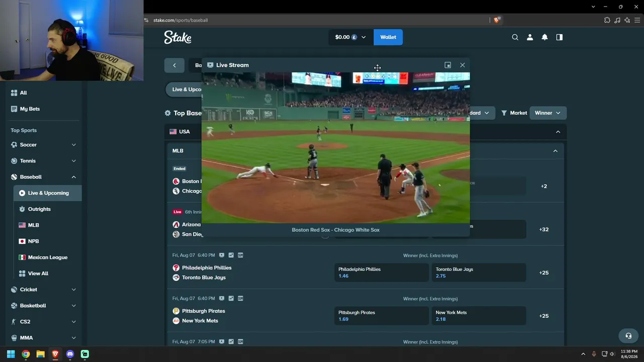Open the notifications bell
This screenshot has height=362, width=644.
(x=544, y=37)
